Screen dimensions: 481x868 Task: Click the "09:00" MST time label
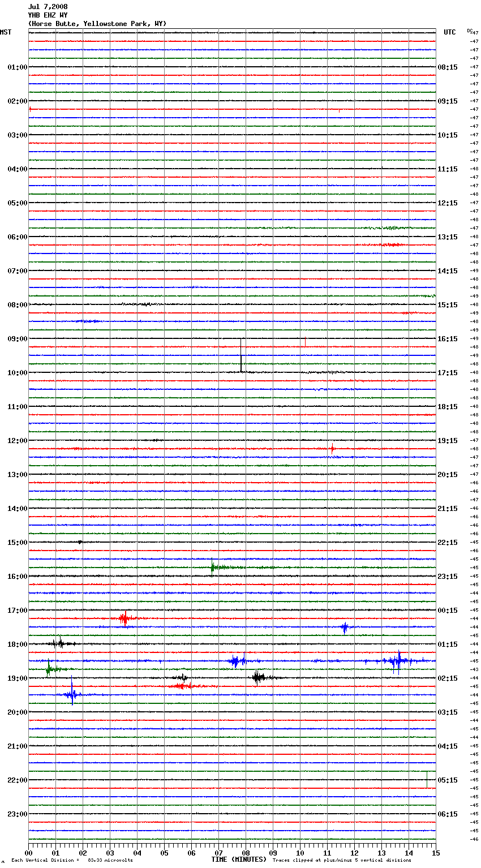click(18, 339)
